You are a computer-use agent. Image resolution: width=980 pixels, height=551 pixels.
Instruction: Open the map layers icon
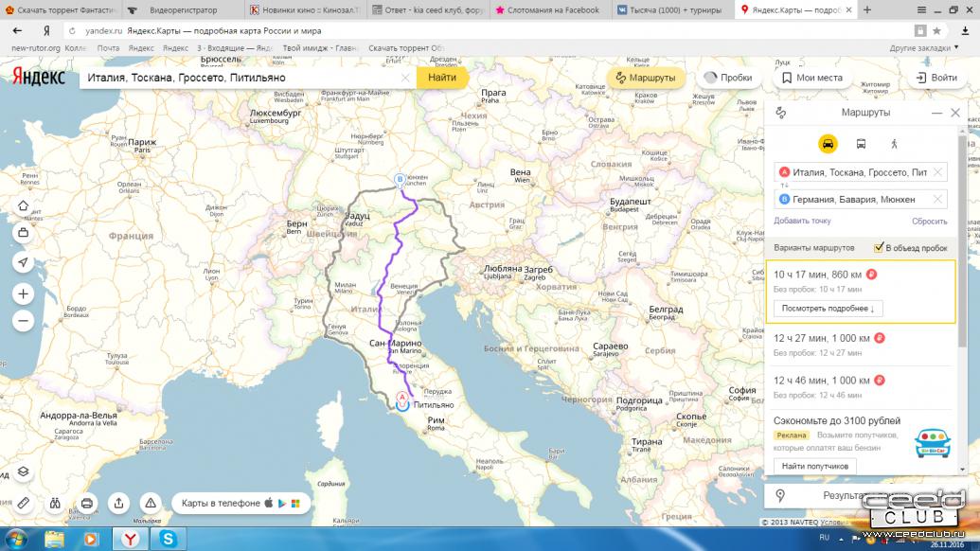point(23,471)
